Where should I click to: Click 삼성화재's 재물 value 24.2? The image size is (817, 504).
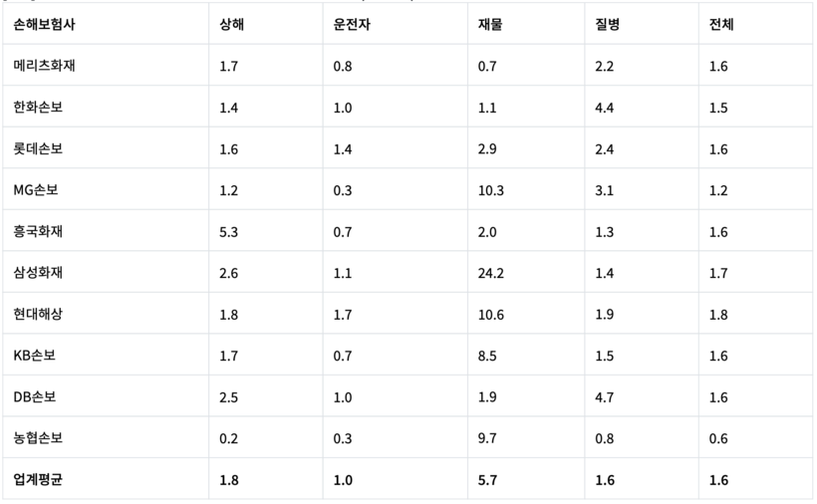(x=490, y=273)
